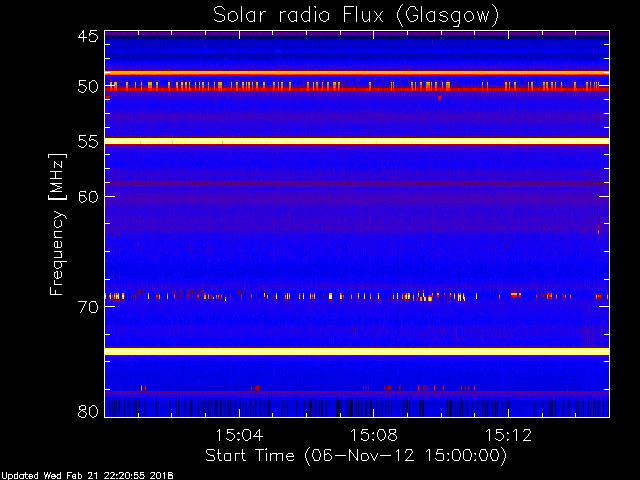
Task: Click the 'Updated Wed Feb 21 22:20:55 2018' timestamp
Action: [x=87, y=476]
